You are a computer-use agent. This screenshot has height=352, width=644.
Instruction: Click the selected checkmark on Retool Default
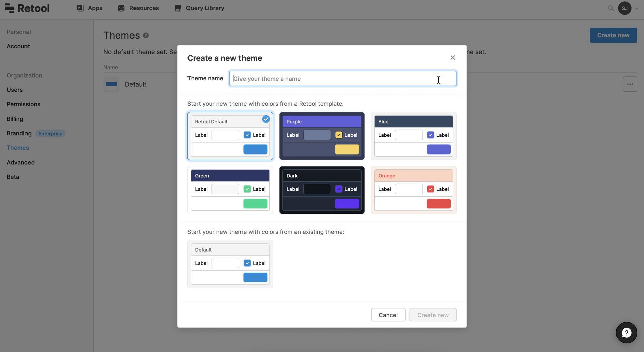266,119
